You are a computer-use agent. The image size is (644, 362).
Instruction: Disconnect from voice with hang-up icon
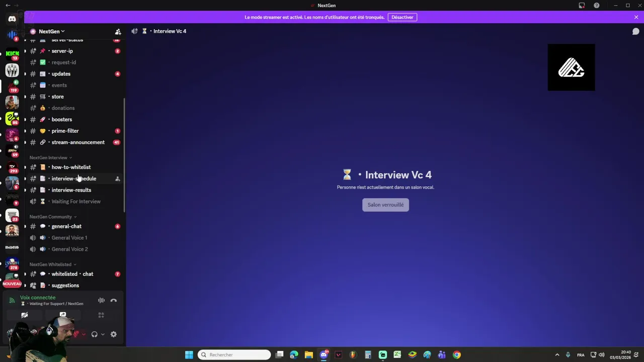click(x=114, y=300)
